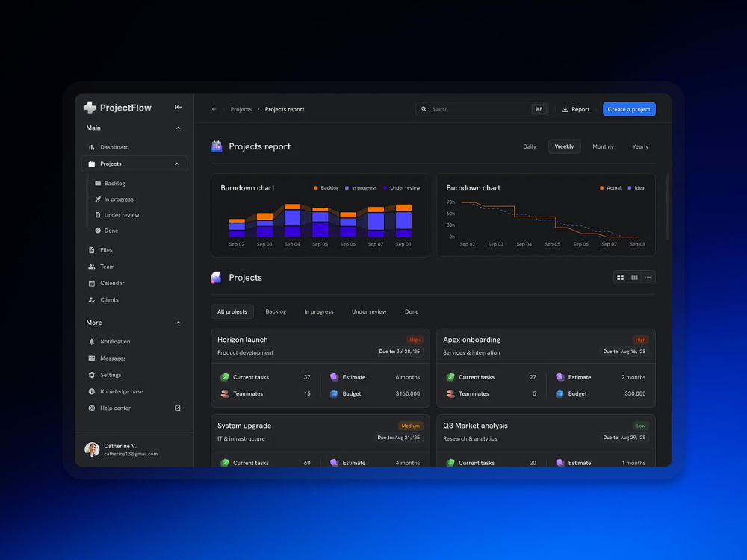This screenshot has width=747, height=560.
Task: Click the Projects breadcrumb link
Action: (241, 109)
